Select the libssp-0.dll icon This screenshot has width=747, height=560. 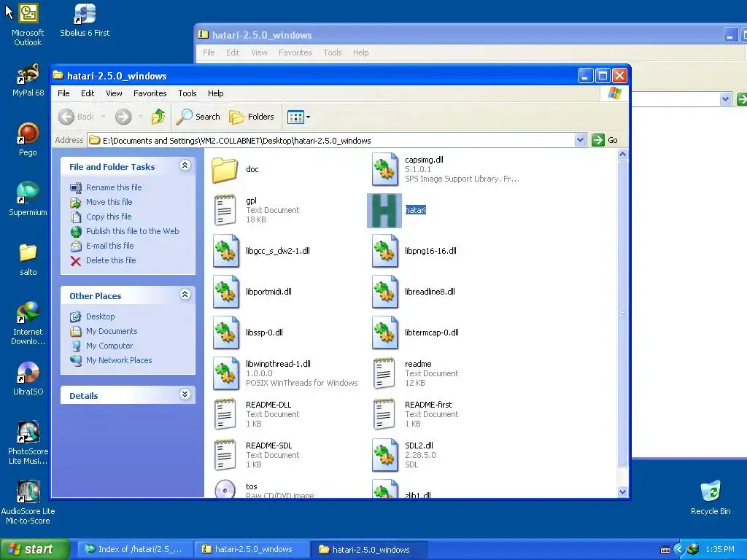(x=226, y=332)
